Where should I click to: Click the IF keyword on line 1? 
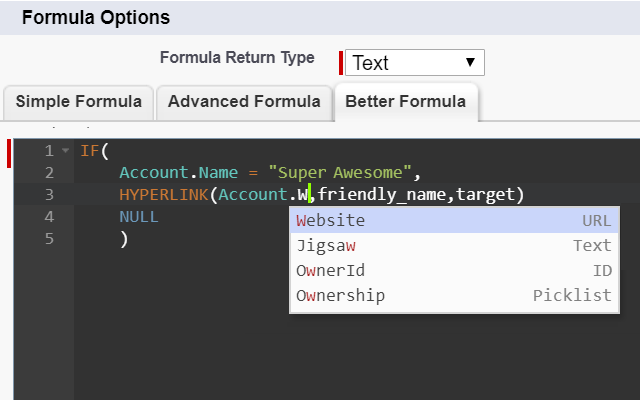90,151
